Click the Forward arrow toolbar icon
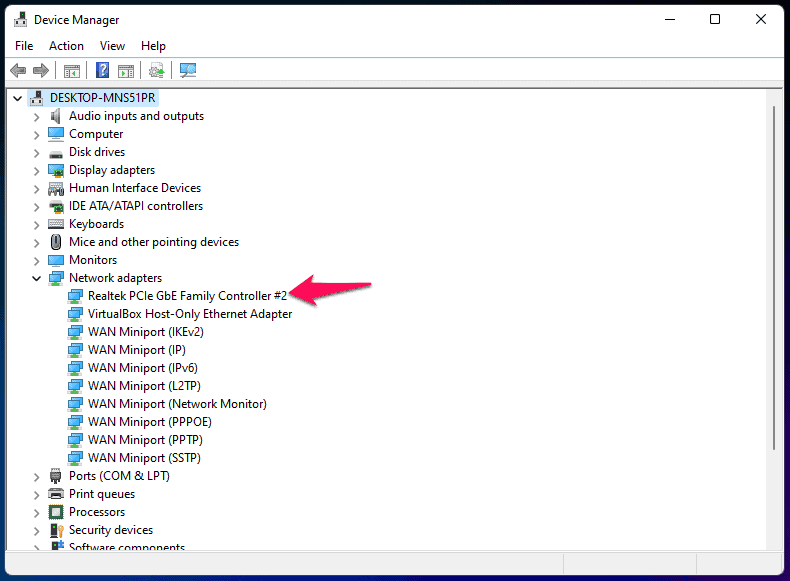 41,71
